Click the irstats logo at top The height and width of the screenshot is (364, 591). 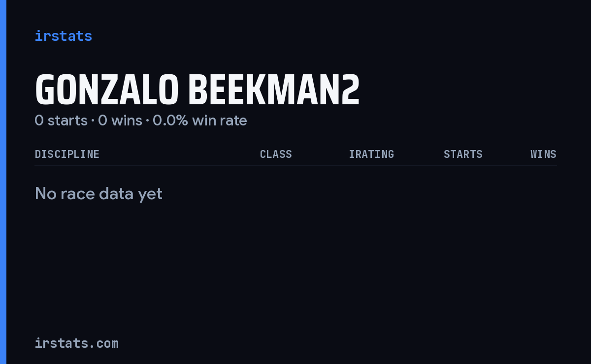tap(63, 36)
